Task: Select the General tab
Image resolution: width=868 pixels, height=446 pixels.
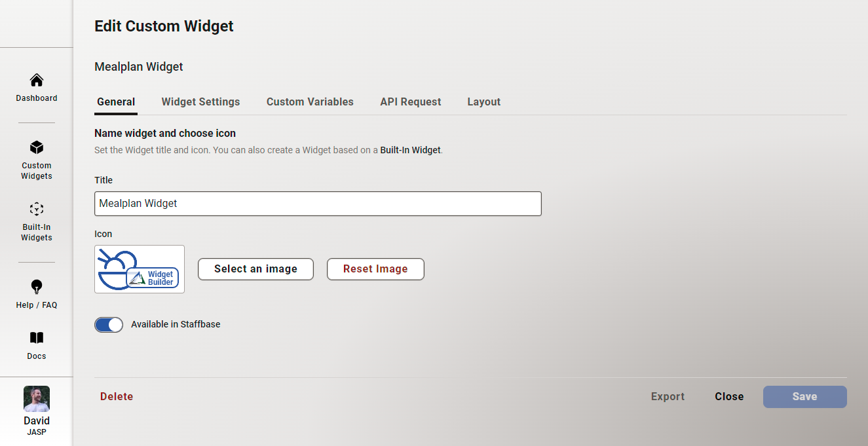Action: coord(116,102)
